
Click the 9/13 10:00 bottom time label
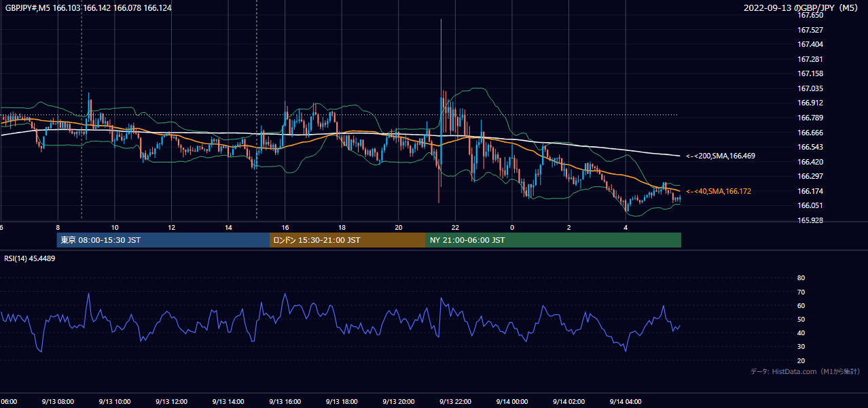point(114,402)
